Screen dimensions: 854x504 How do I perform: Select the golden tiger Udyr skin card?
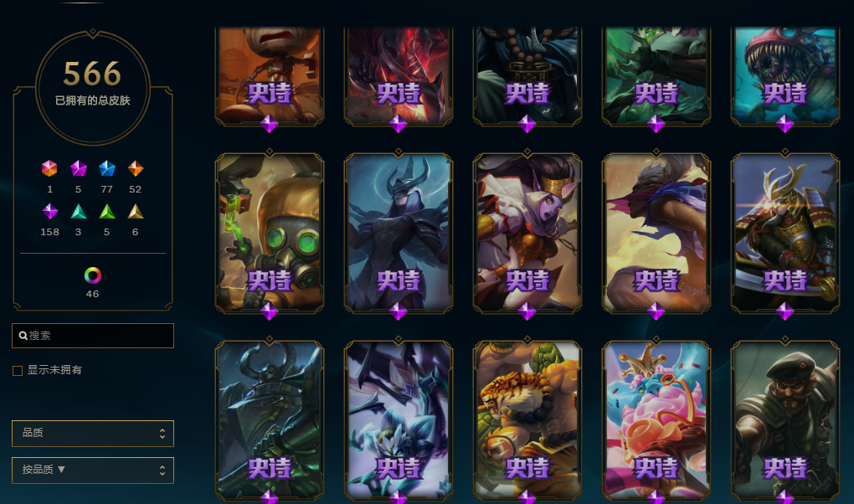(x=527, y=420)
